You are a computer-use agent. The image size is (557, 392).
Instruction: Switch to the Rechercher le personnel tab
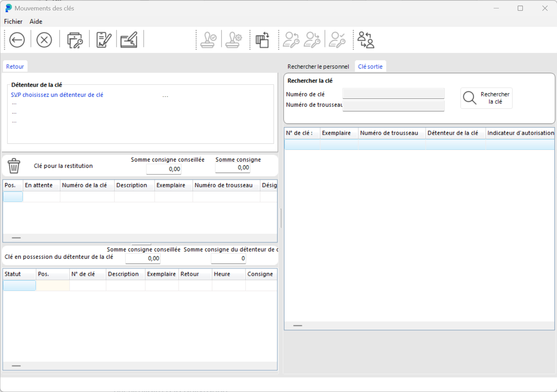coord(318,66)
